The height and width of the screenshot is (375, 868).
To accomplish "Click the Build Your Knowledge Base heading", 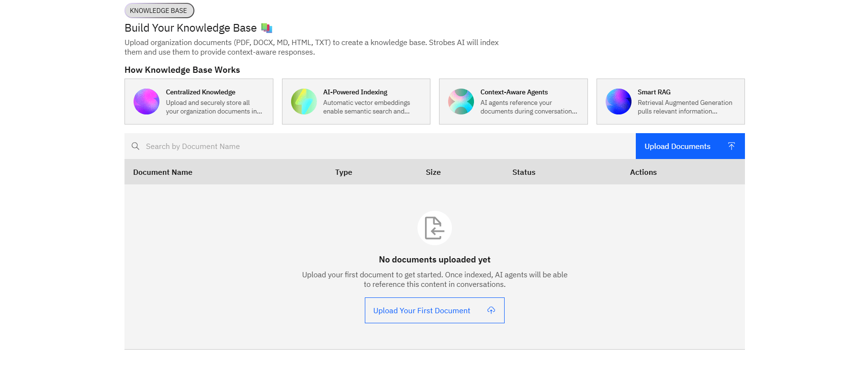I will click(x=191, y=28).
